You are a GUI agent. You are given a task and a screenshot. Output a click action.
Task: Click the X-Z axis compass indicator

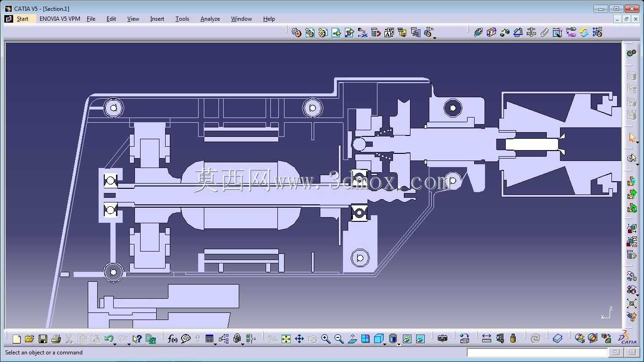tap(606, 313)
